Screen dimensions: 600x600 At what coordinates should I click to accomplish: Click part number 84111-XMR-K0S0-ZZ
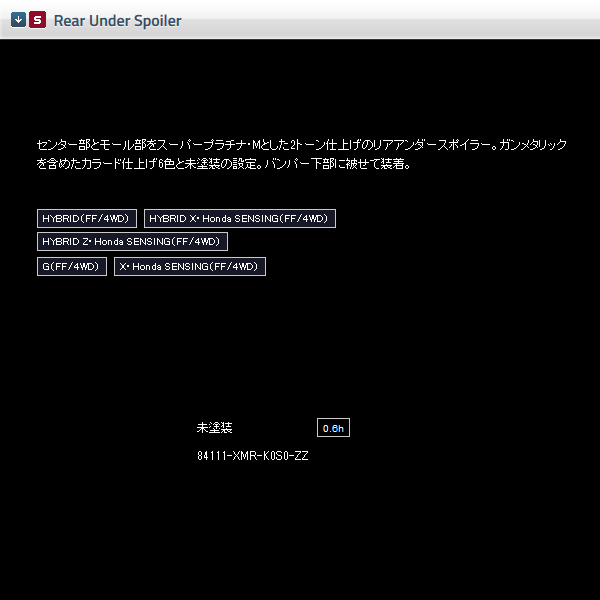253,455
